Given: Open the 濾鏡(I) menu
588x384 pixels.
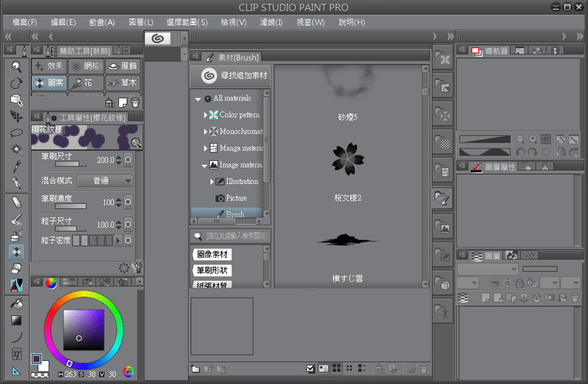Looking at the screenshot, I should (270, 22).
